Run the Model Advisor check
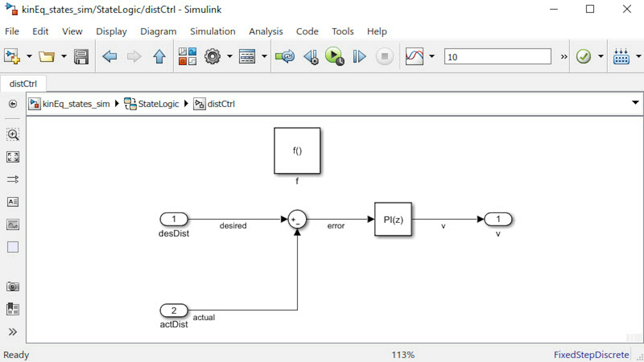The image size is (644, 362). [x=583, y=56]
